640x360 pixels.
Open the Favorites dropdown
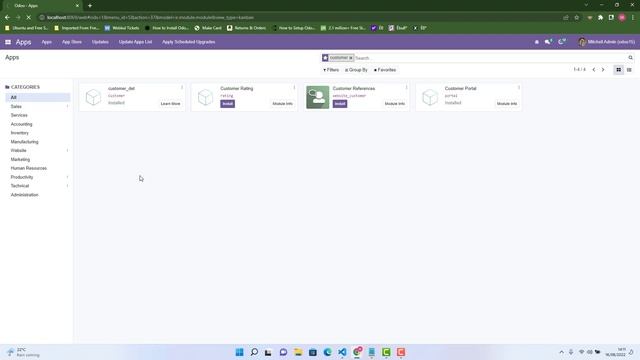(x=385, y=70)
